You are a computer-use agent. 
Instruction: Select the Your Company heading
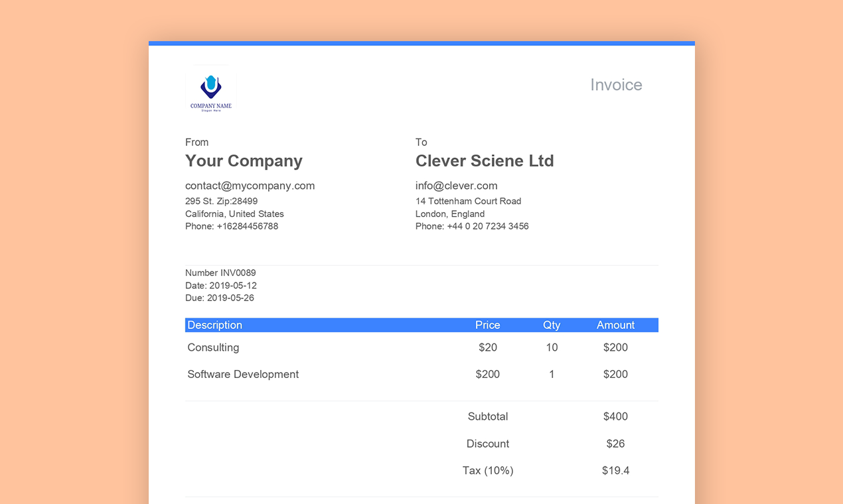coord(244,161)
